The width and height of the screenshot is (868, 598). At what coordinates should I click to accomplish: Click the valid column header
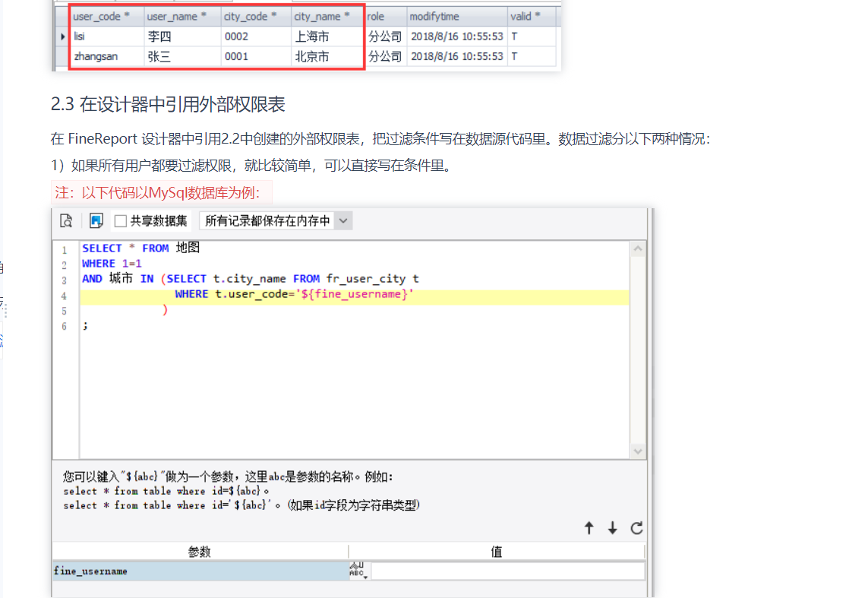532,17
